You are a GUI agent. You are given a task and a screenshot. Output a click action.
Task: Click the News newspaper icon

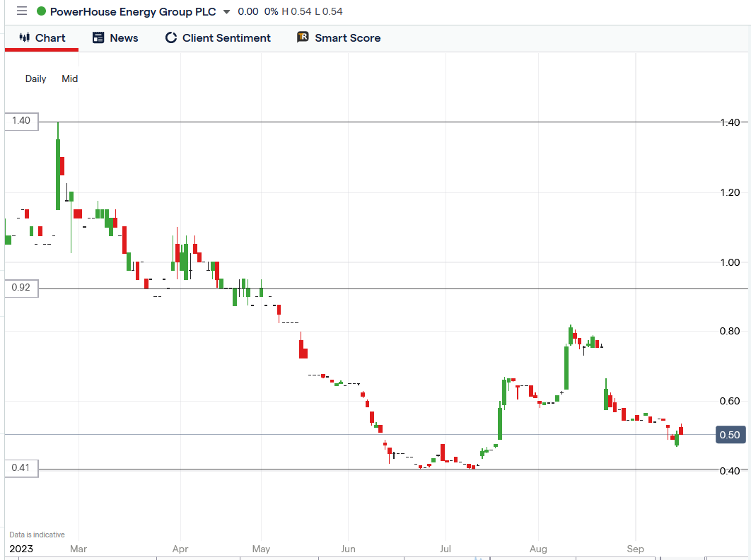(x=98, y=37)
